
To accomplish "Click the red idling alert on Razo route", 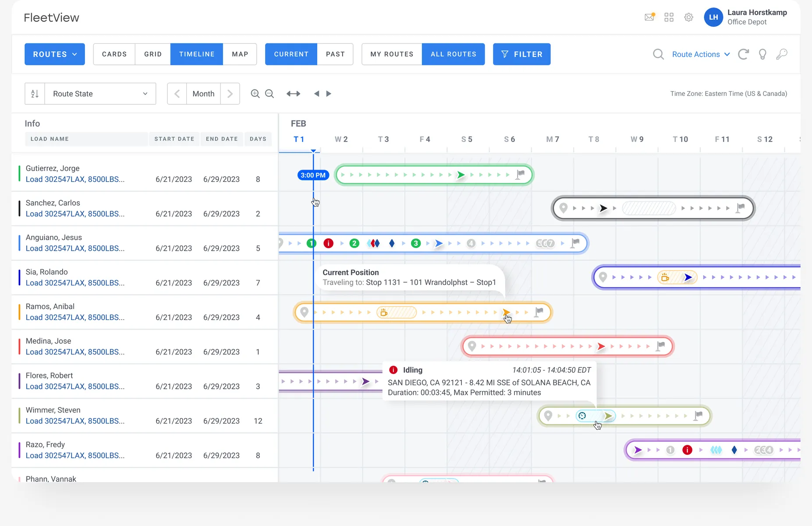I will tap(687, 450).
